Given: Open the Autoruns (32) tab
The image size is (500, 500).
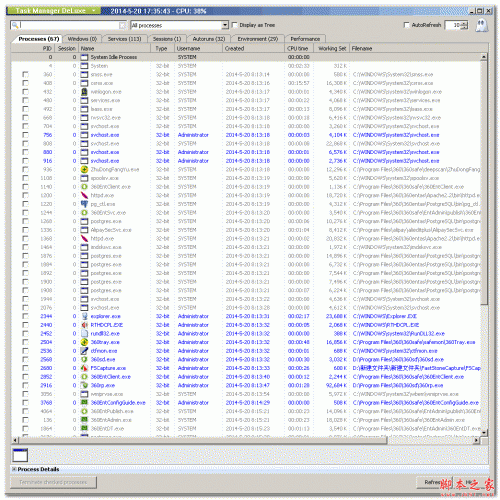Looking at the screenshot, I should [x=209, y=39].
